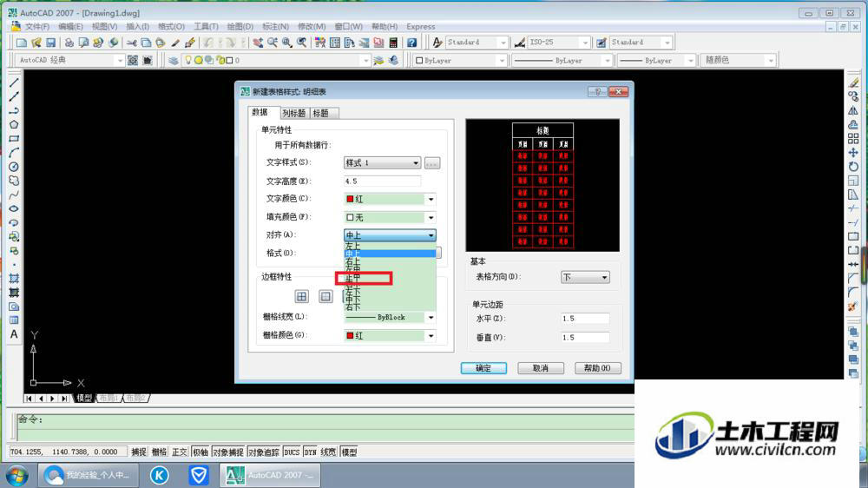Click the 确定 button
This screenshot has width=868, height=488.
[x=483, y=368]
